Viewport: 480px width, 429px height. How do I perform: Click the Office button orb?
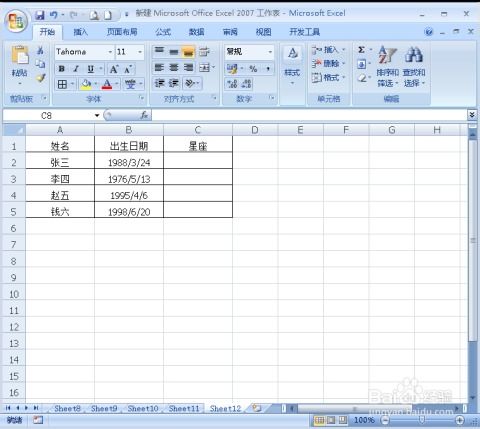coord(16,22)
